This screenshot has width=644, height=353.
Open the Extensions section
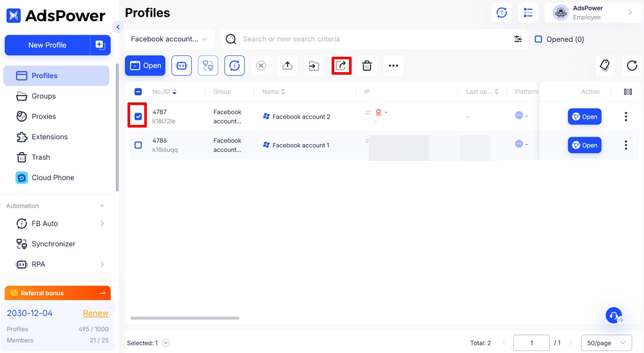[x=56, y=137]
